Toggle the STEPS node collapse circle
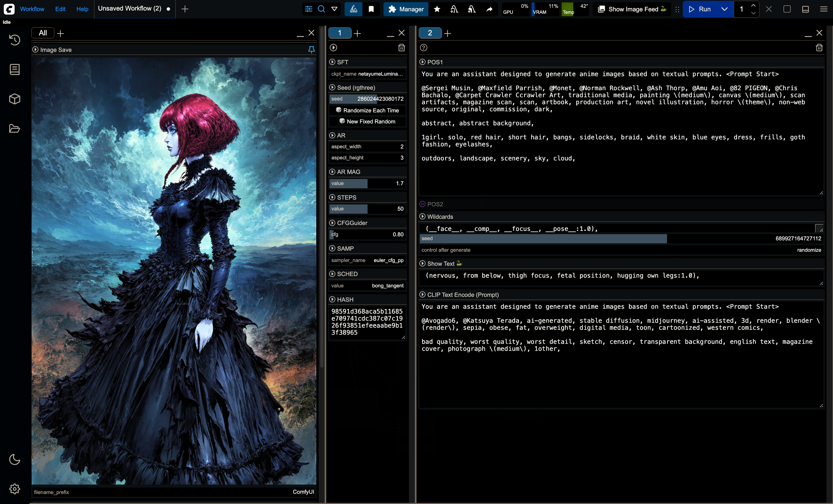 click(x=332, y=197)
